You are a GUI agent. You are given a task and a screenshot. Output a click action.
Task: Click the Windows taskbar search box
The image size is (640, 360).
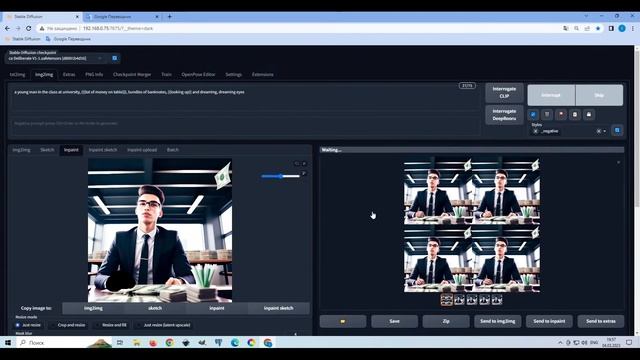[x=65, y=342]
